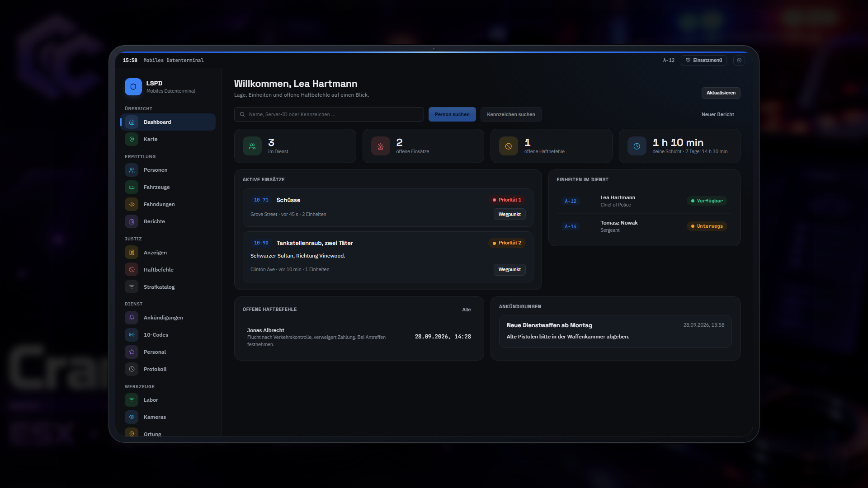
Task: Open the Jonas Albrecht warrant entry
Action: coord(359,337)
